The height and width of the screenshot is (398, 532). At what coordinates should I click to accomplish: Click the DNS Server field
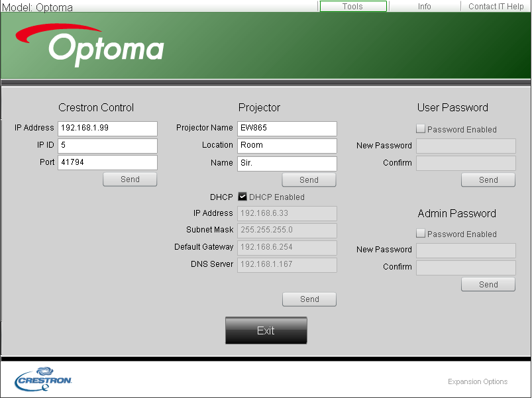point(287,265)
